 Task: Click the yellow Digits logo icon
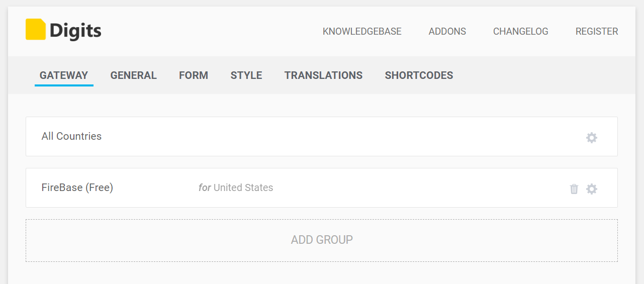(36, 29)
